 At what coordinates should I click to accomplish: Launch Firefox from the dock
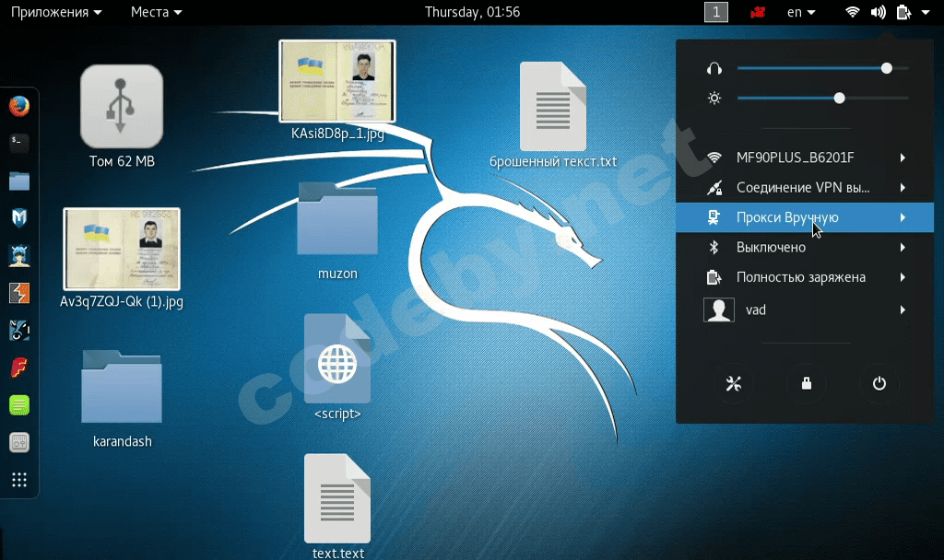19,107
